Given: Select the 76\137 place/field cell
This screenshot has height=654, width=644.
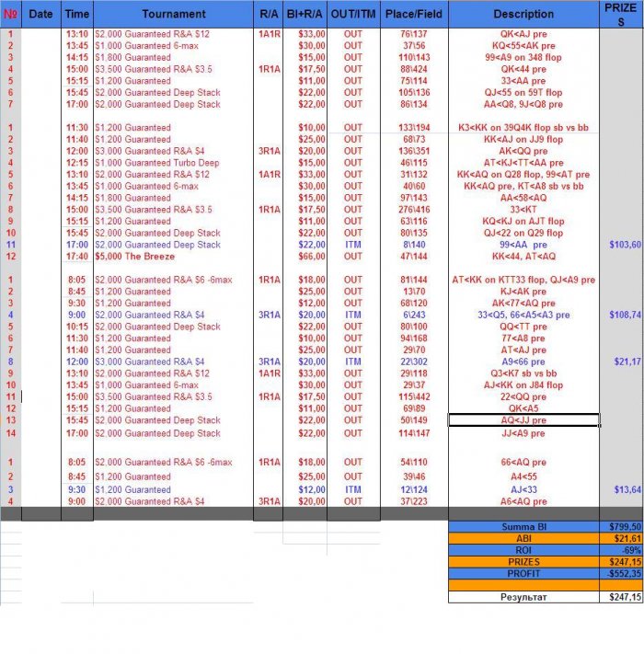Looking at the screenshot, I should [x=414, y=34].
